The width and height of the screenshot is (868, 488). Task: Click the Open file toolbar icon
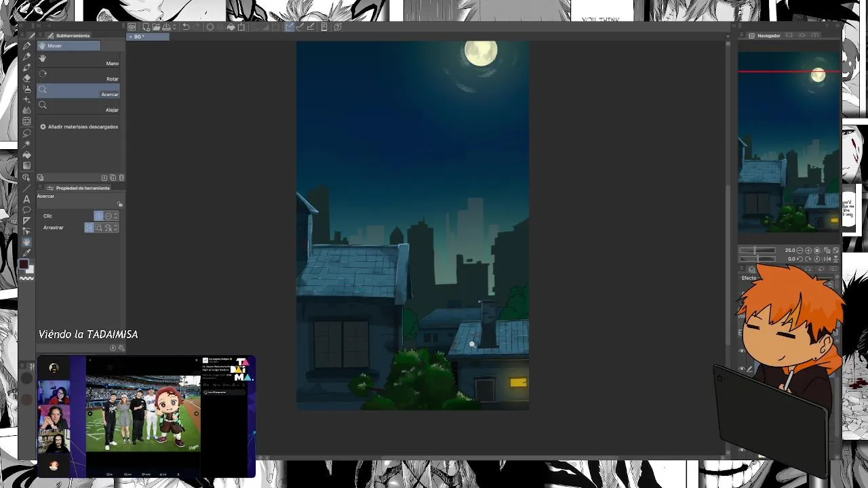point(157,27)
